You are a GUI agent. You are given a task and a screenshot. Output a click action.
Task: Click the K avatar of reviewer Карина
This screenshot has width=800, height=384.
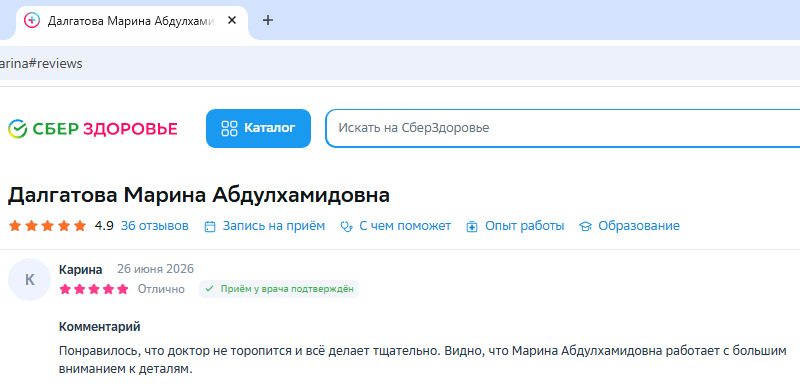pyautogui.click(x=30, y=279)
